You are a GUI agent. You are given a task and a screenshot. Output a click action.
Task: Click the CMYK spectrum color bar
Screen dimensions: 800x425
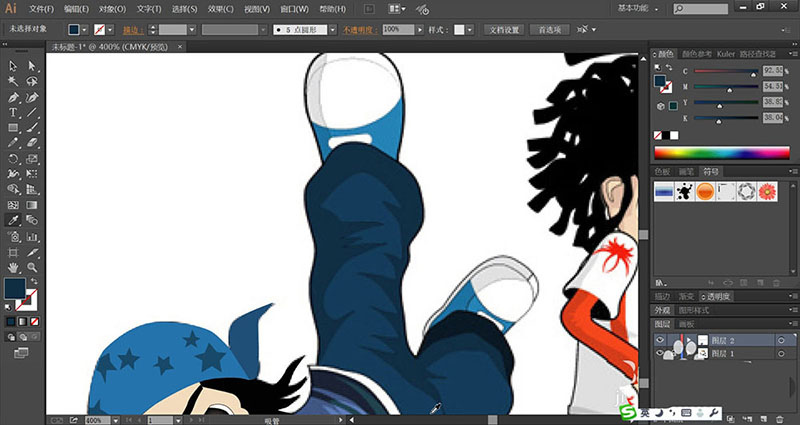tap(722, 153)
